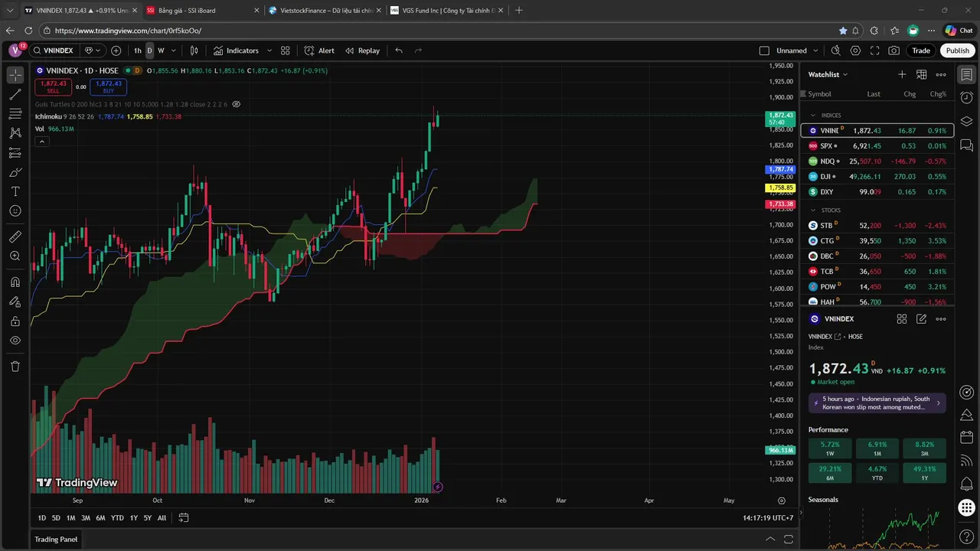Set chart range to YTD
This screenshot has width=980, height=551.
click(x=117, y=518)
